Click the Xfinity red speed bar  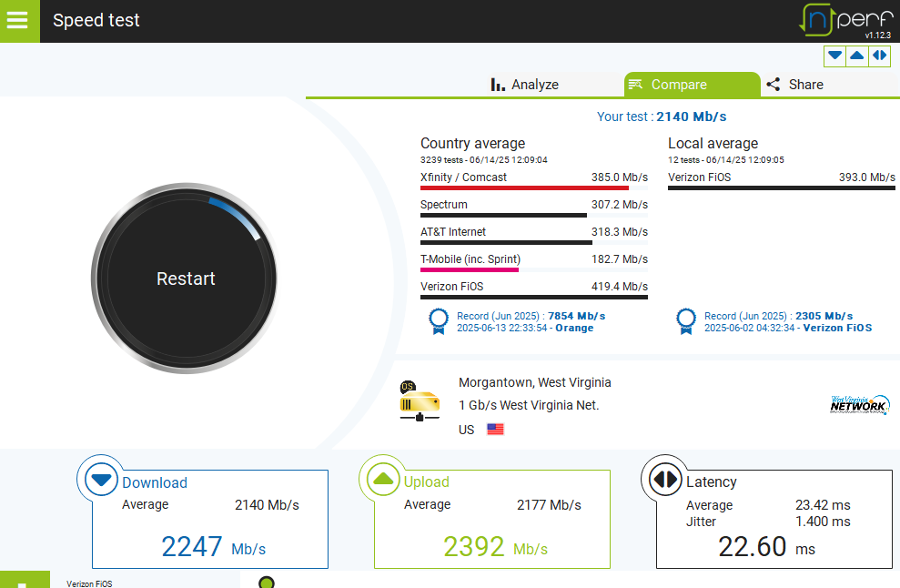(524, 188)
